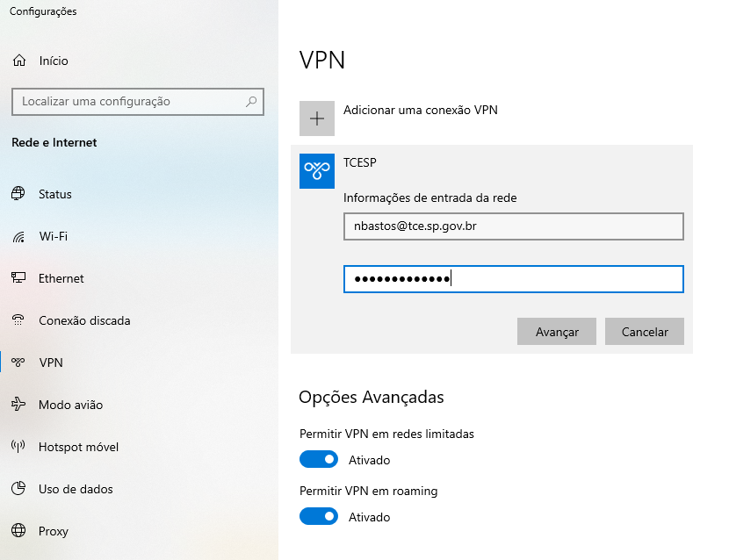Click the magnifier icon in search box
This screenshot has height=560, width=729.
click(x=251, y=101)
